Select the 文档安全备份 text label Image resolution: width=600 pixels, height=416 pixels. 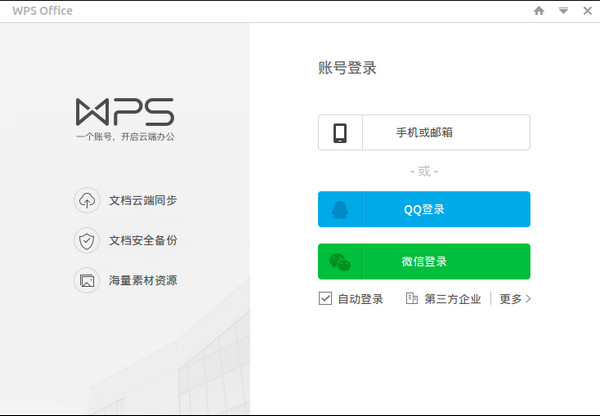tap(143, 240)
